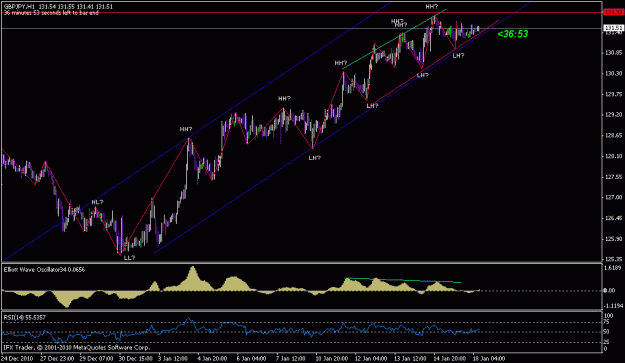Click the 12 Jan 04:00 time label
The image size is (625, 363).
[x=371, y=359]
